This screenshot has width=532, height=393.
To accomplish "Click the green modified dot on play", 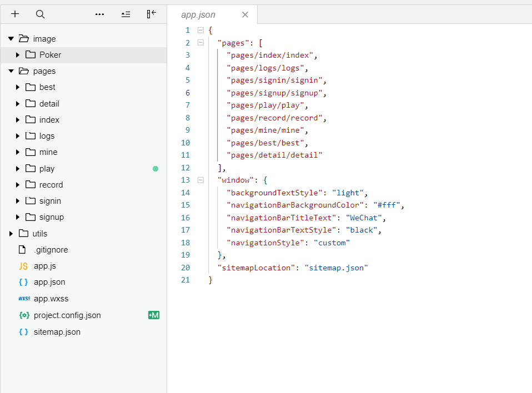I will (x=155, y=169).
